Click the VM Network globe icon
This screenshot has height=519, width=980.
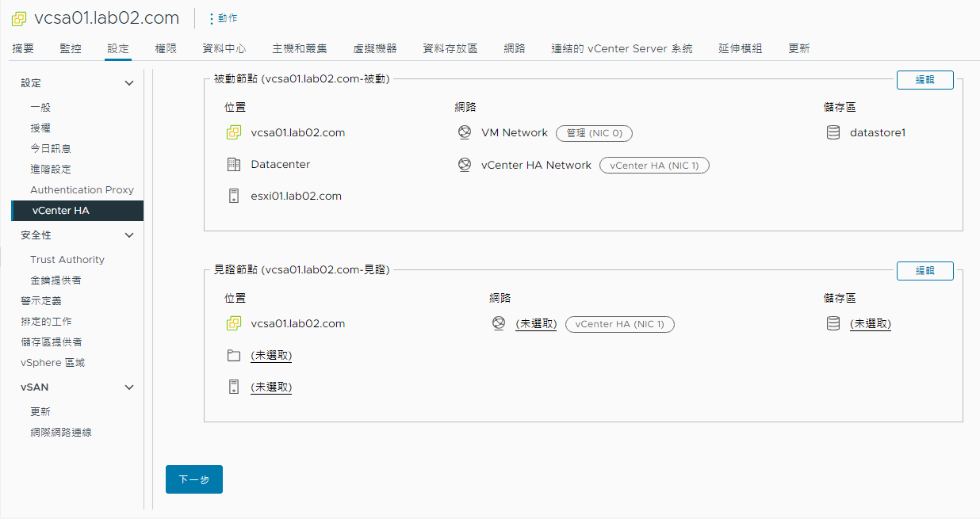[x=465, y=132]
